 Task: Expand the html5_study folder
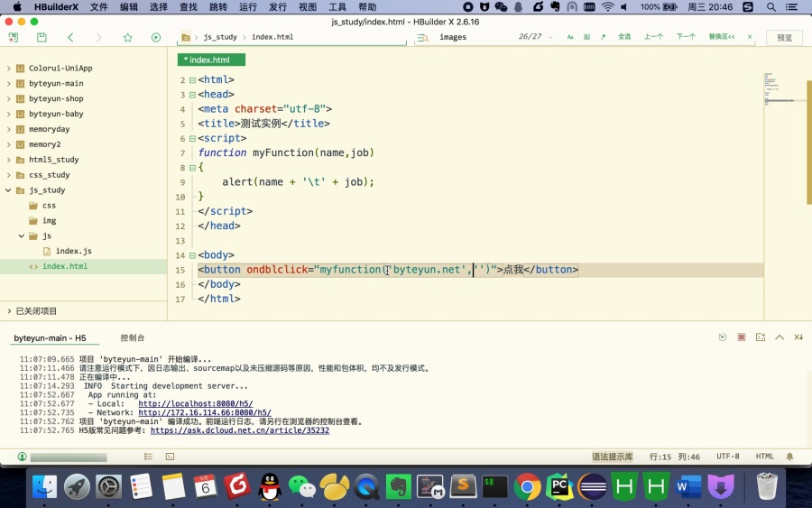(9, 160)
